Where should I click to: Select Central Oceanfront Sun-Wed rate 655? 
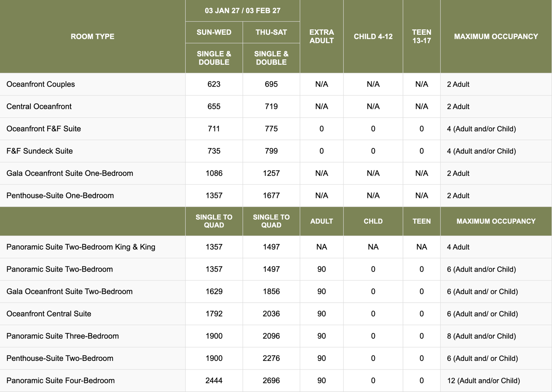point(214,107)
